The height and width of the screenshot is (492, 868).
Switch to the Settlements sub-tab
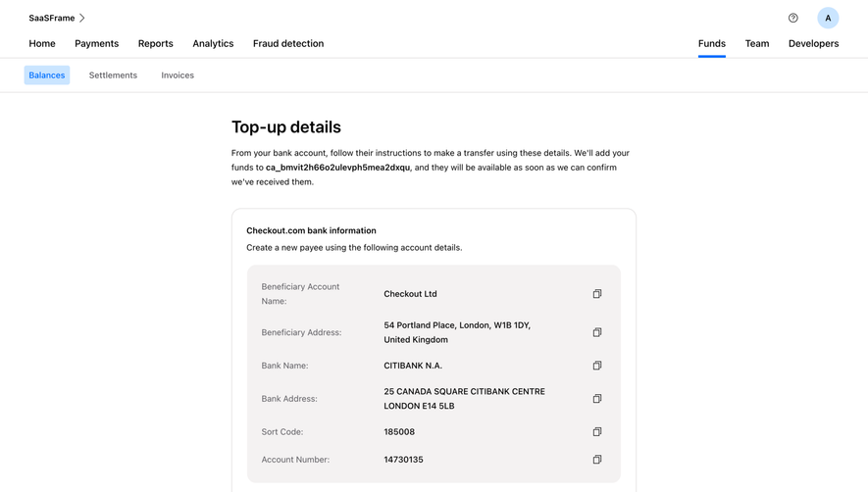tap(113, 75)
